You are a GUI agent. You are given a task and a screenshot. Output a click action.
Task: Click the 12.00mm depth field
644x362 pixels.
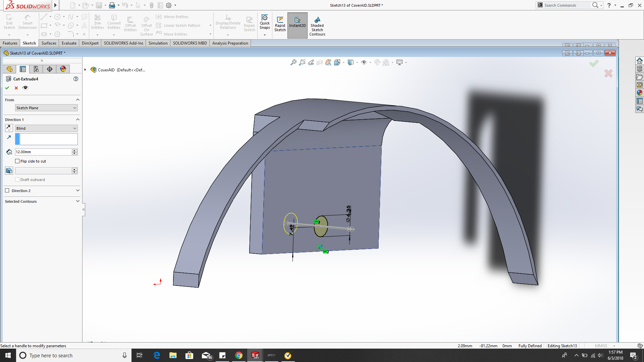pos(43,152)
